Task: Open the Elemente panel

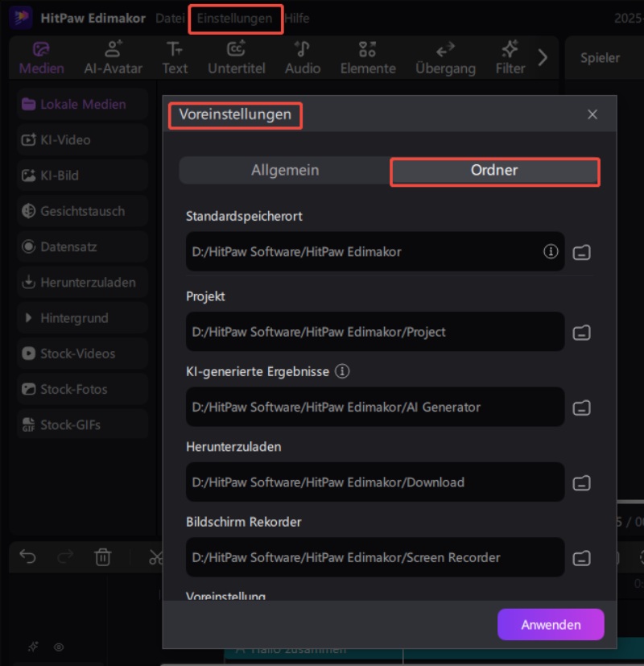Action: point(368,58)
